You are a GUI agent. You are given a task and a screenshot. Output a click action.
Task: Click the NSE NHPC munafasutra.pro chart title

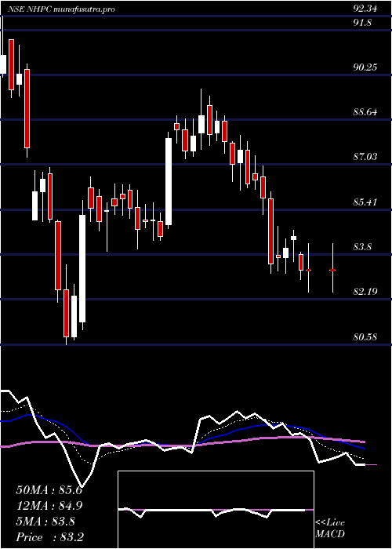(x=62, y=9)
